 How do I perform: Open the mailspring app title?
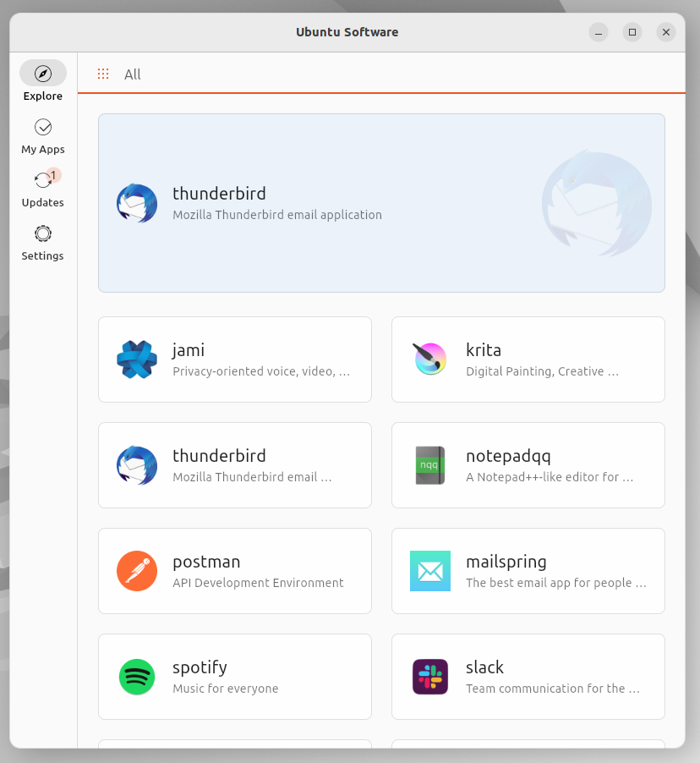pyautogui.click(x=506, y=562)
